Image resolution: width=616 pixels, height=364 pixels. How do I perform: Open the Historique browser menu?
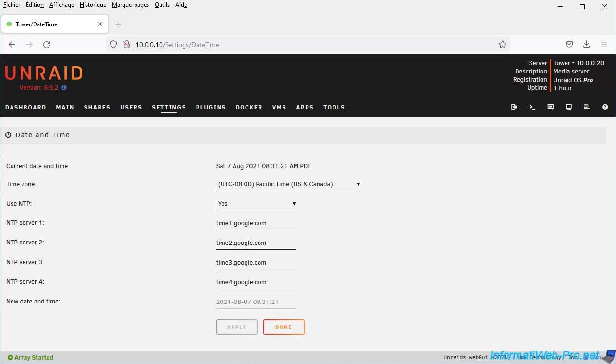click(x=93, y=5)
